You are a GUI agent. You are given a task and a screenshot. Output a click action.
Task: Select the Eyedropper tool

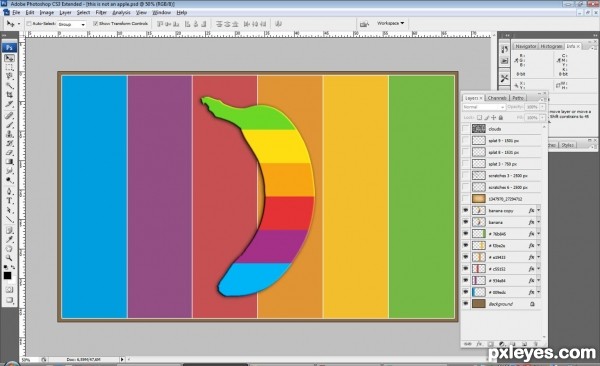point(9,240)
